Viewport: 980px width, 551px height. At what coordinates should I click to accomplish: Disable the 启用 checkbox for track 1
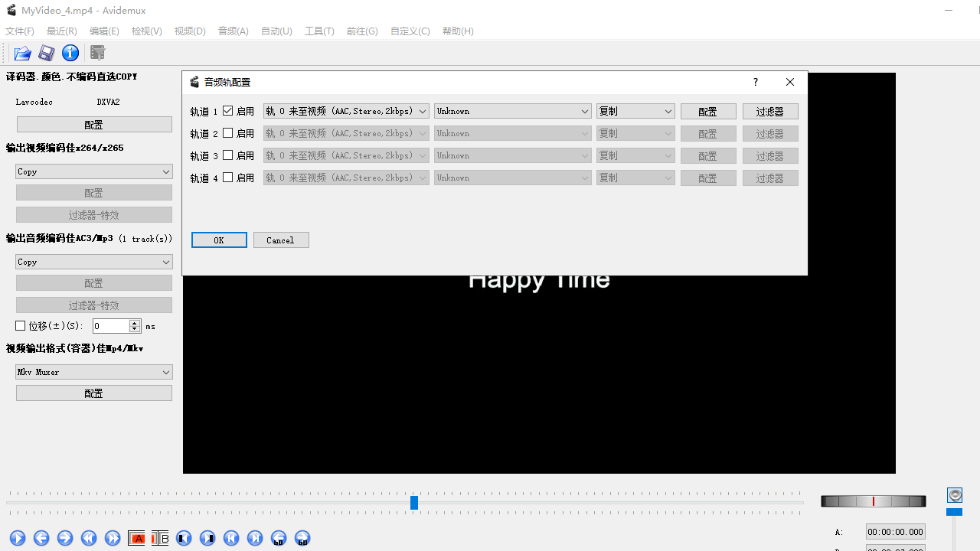pyautogui.click(x=227, y=110)
